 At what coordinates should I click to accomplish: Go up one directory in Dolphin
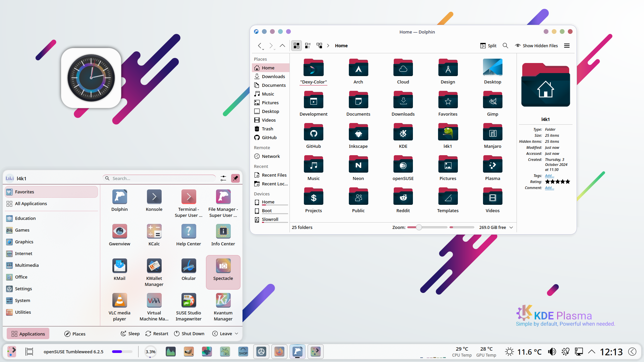(282, 46)
